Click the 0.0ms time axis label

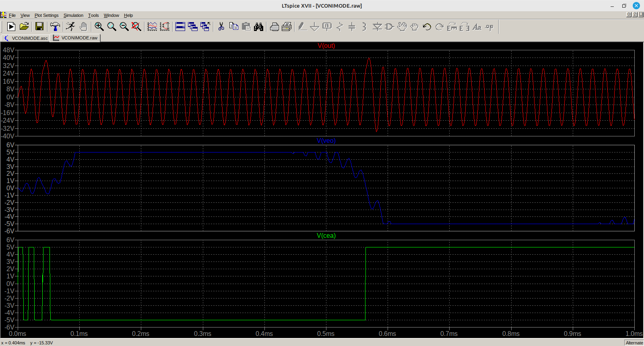click(18, 334)
